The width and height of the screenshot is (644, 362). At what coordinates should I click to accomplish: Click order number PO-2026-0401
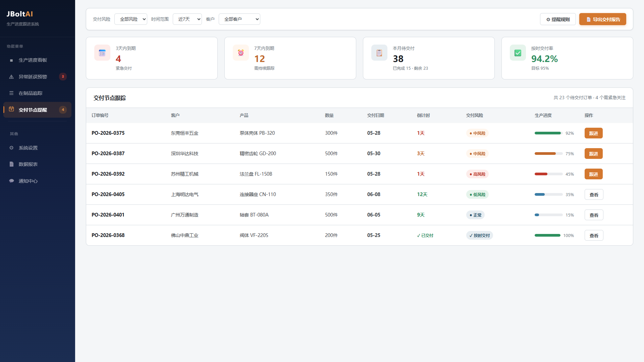coord(108,215)
